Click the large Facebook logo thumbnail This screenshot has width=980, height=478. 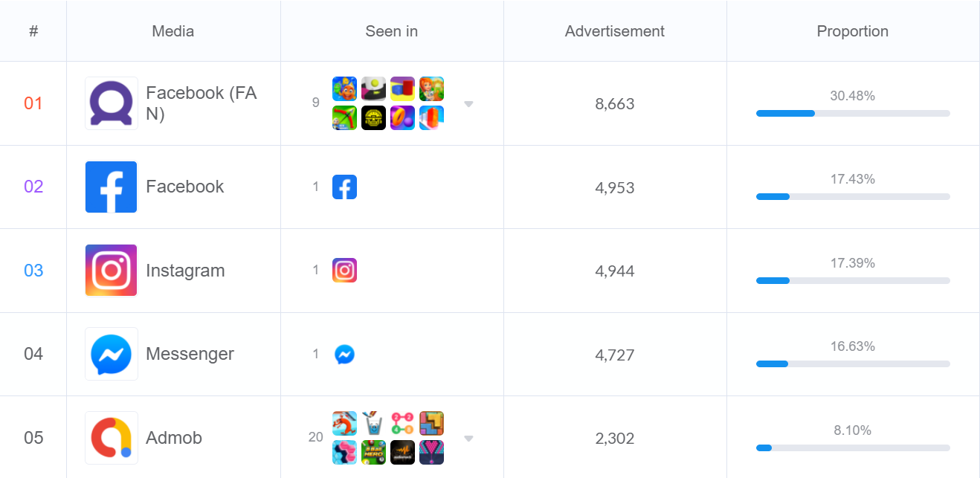click(112, 187)
